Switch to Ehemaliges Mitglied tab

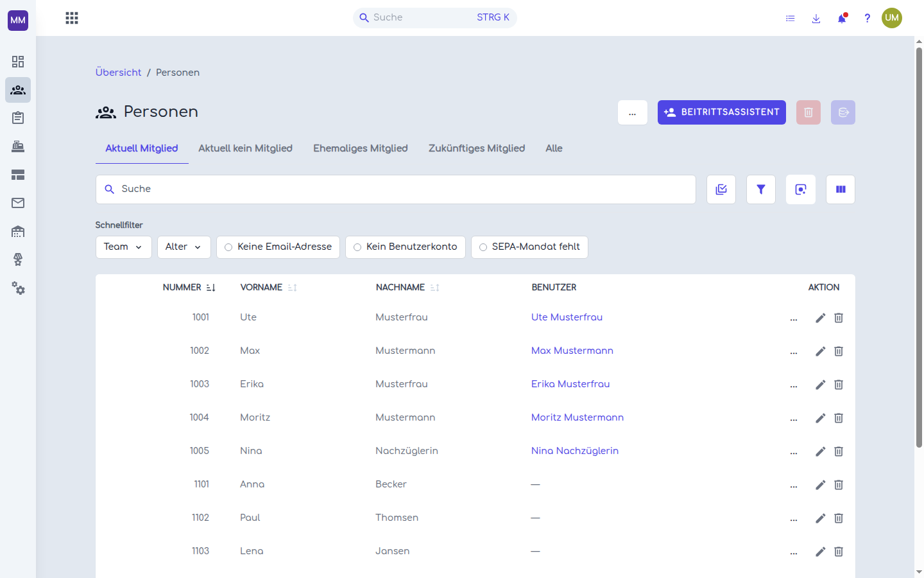click(361, 148)
